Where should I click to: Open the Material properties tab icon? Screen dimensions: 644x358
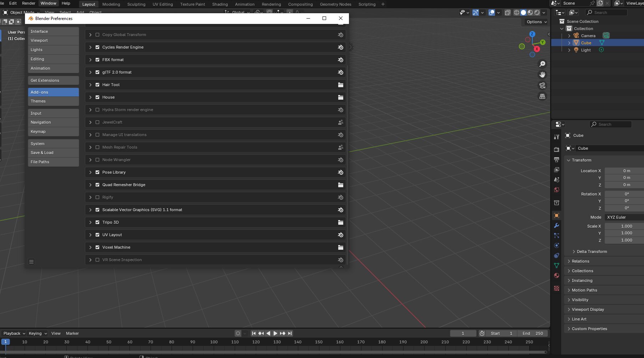click(557, 275)
